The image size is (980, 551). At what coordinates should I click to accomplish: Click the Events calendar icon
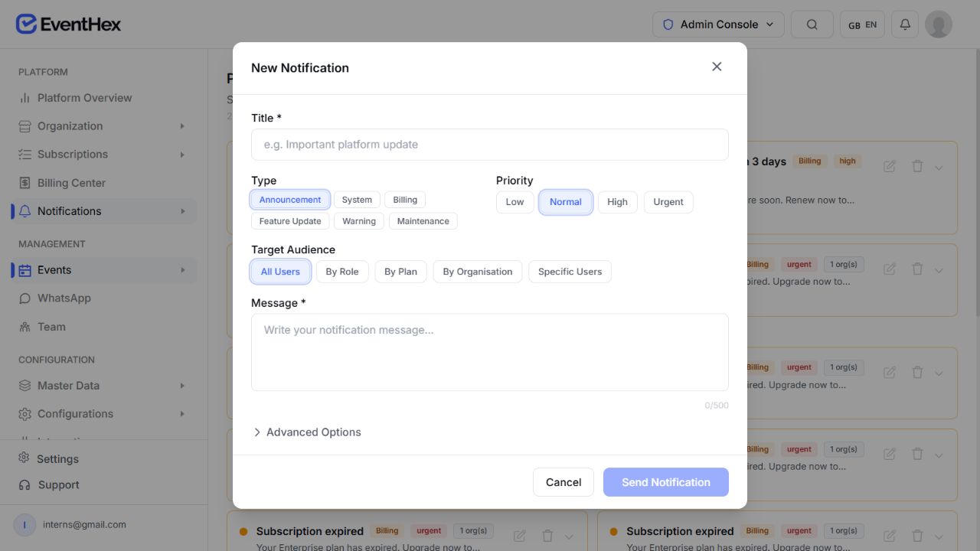(24, 270)
